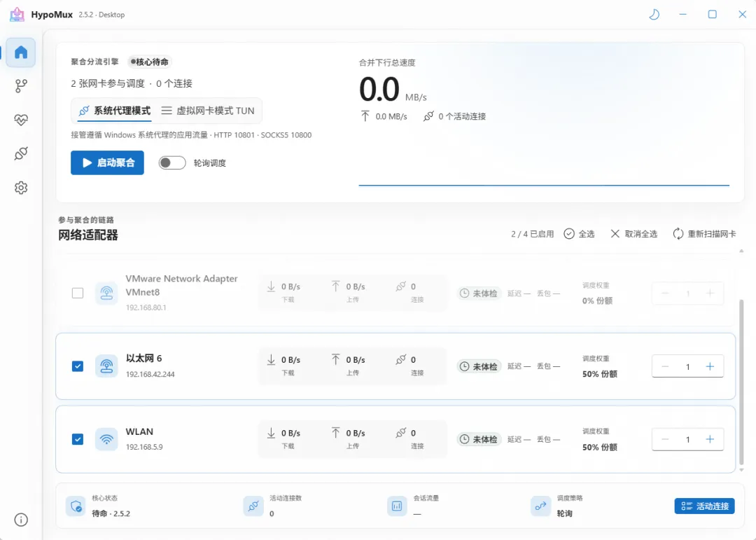Click the 以太网 6 weight value field
This screenshot has width=756, height=540.
point(687,366)
